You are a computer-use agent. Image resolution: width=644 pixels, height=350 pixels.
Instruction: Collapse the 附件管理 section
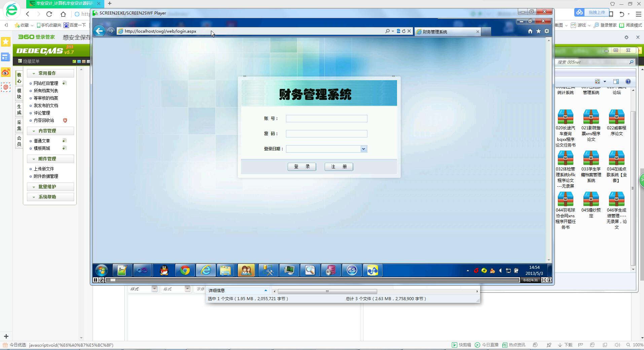click(x=50, y=159)
